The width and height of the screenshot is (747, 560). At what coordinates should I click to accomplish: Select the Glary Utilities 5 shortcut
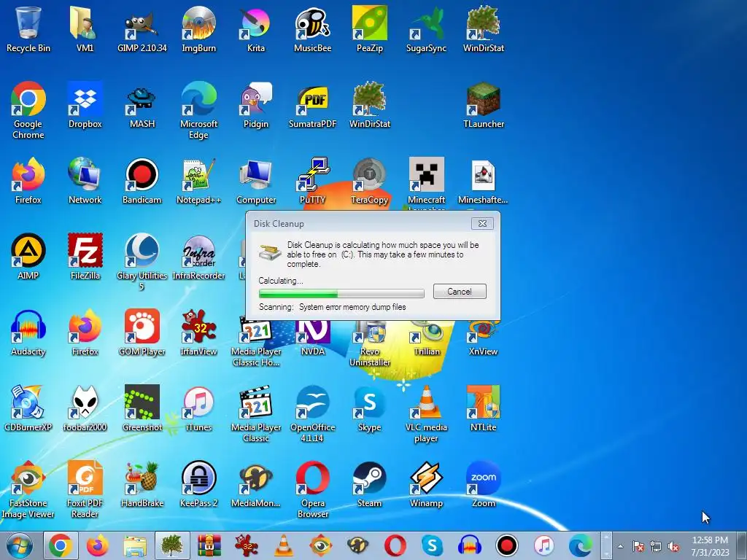click(x=142, y=262)
